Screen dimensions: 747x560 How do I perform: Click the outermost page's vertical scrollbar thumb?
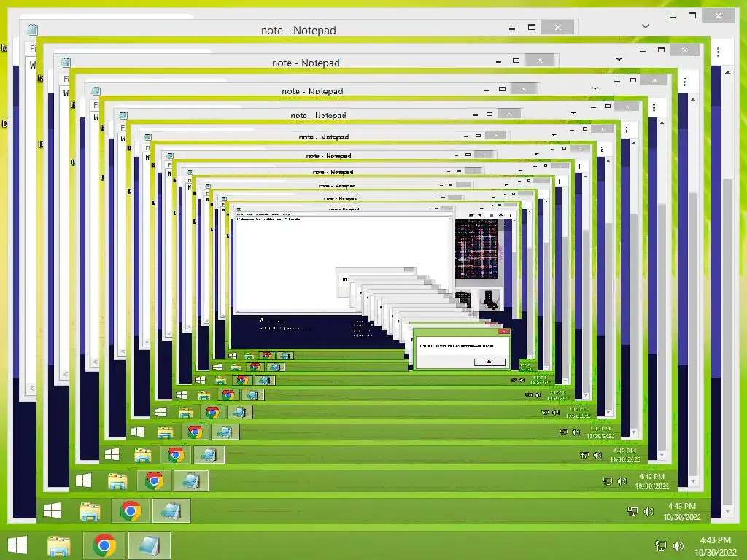(727, 343)
